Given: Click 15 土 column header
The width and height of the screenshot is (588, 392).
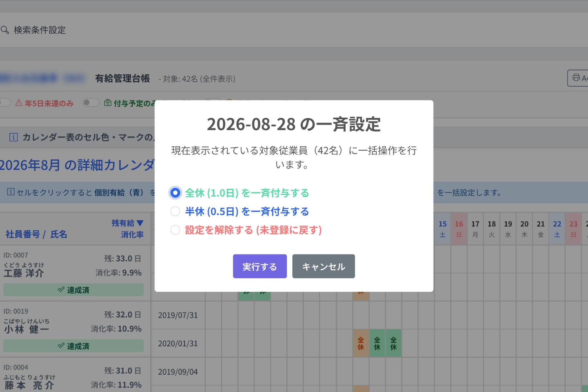Looking at the screenshot, I should coord(443,229).
